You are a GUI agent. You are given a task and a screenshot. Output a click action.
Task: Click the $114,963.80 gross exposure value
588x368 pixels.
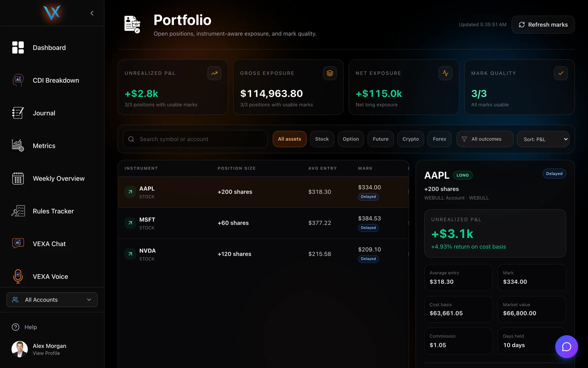(x=271, y=94)
